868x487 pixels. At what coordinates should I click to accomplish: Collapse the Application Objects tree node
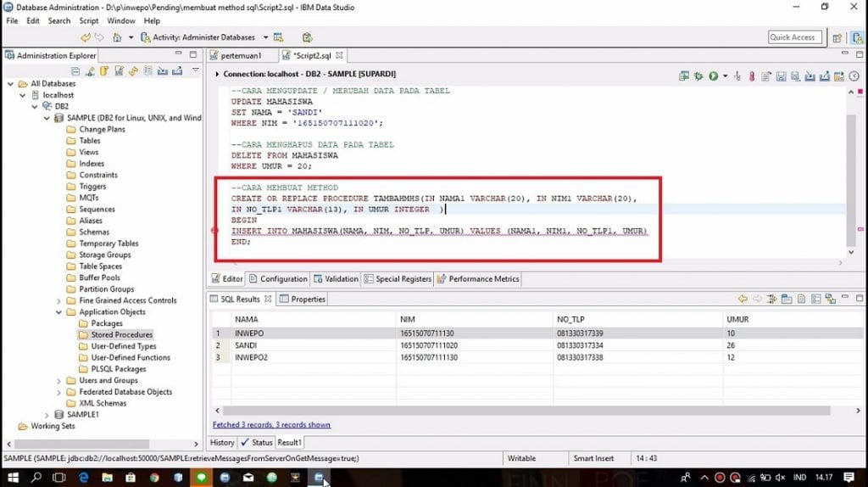pos(58,312)
